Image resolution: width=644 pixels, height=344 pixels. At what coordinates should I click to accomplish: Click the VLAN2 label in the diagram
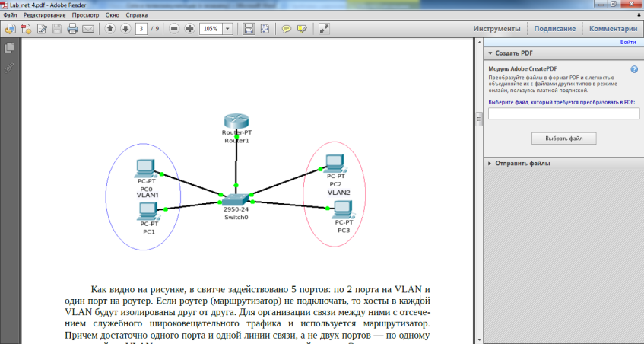click(338, 193)
